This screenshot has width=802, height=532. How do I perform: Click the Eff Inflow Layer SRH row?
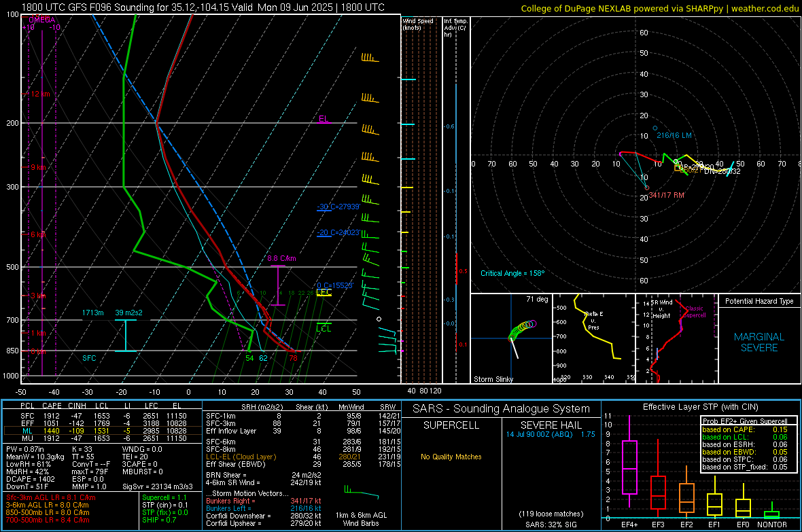click(303, 431)
